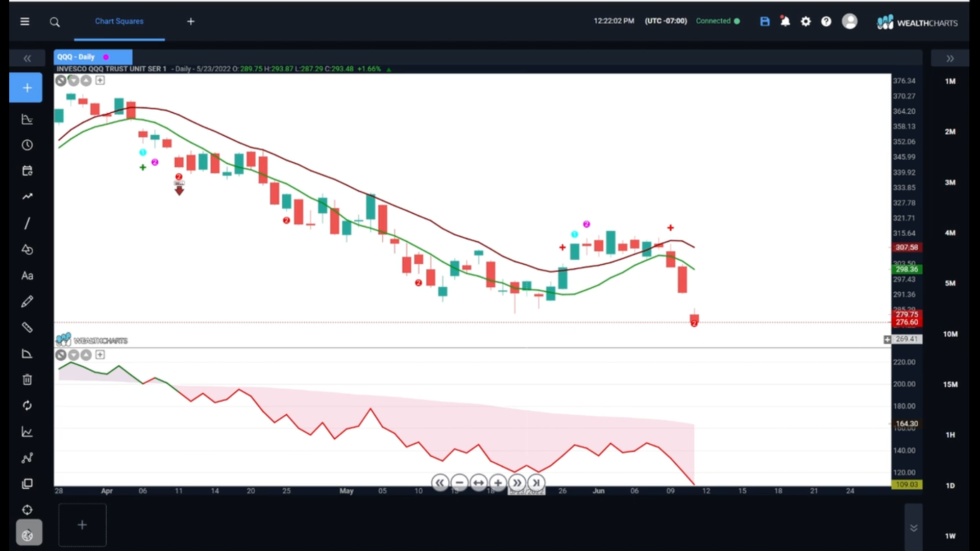Open the help question mark

point(826,21)
